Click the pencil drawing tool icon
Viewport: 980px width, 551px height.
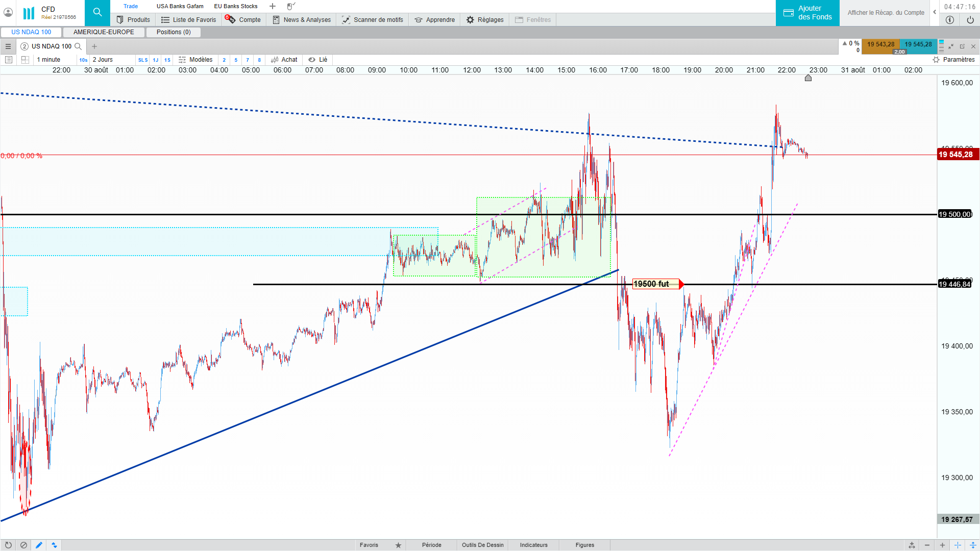tap(39, 545)
